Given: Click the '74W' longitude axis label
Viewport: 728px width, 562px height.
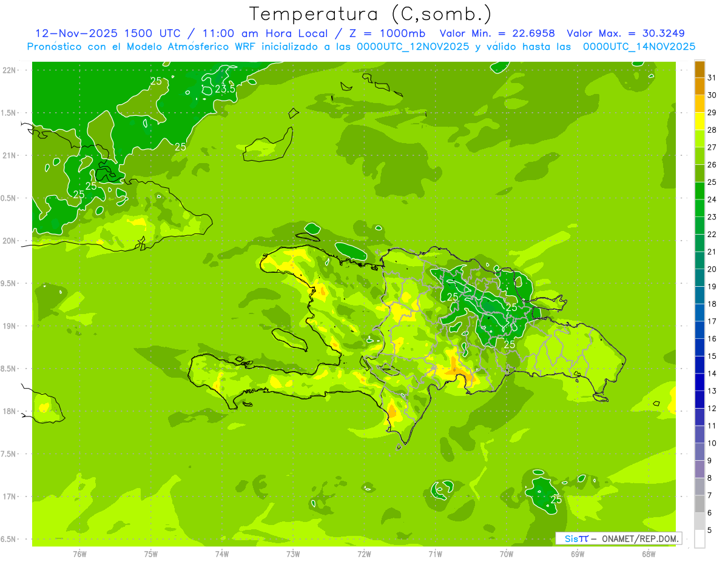Looking at the screenshot, I should (x=222, y=554).
